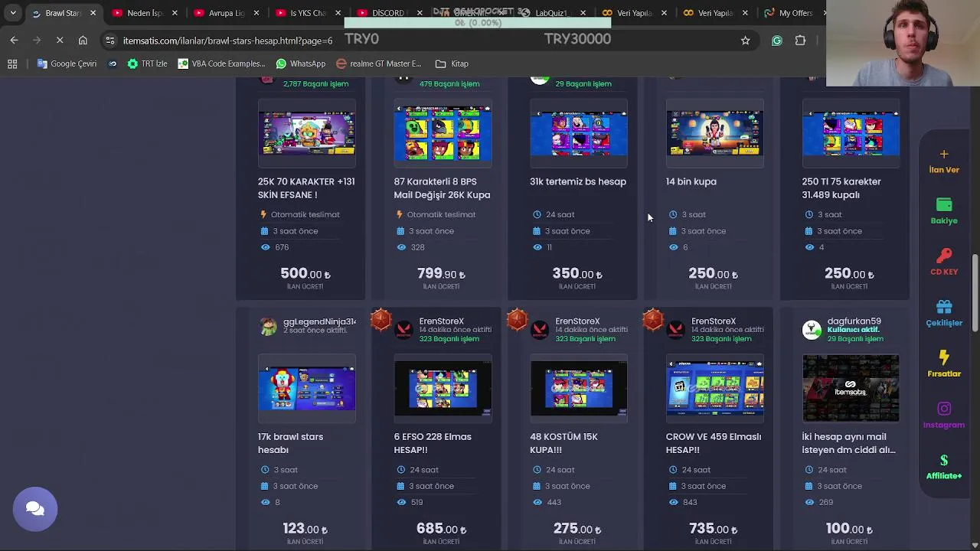Image resolution: width=980 pixels, height=551 pixels.
Task: Open WhatsApp bookmark
Action: click(300, 64)
